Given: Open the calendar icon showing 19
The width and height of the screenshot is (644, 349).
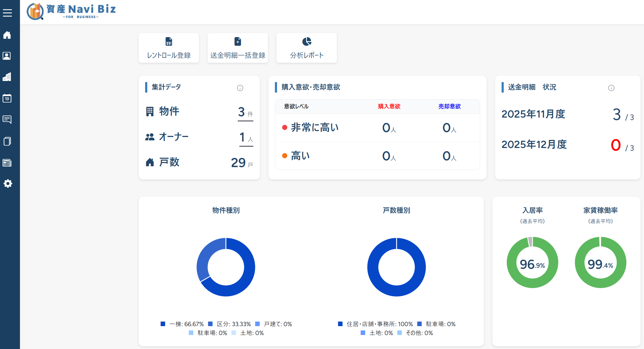Looking at the screenshot, I should click(7, 98).
